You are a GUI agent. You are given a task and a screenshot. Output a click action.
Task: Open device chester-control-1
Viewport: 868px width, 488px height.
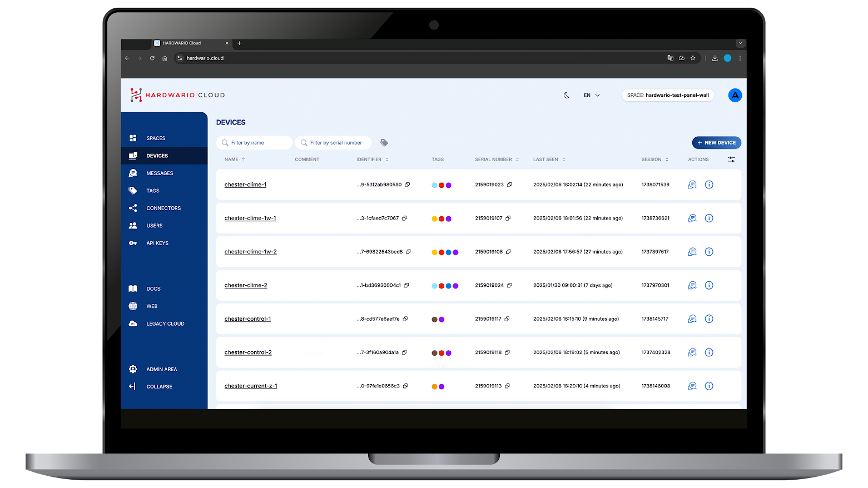[x=247, y=319]
